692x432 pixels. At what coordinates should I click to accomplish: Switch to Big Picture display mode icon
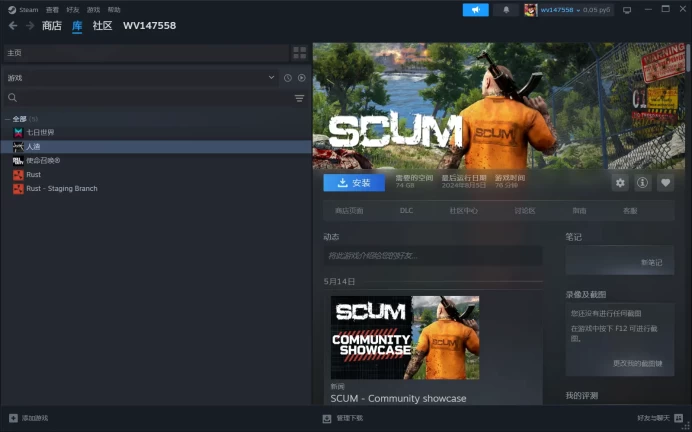pyautogui.click(x=627, y=10)
